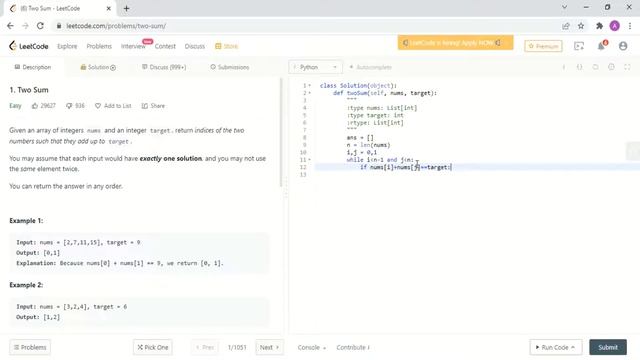Open the Explore menu
This screenshot has width=640, height=360.
tap(67, 46)
